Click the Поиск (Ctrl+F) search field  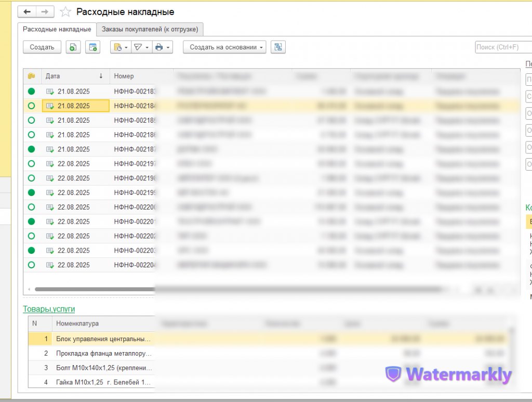point(503,47)
